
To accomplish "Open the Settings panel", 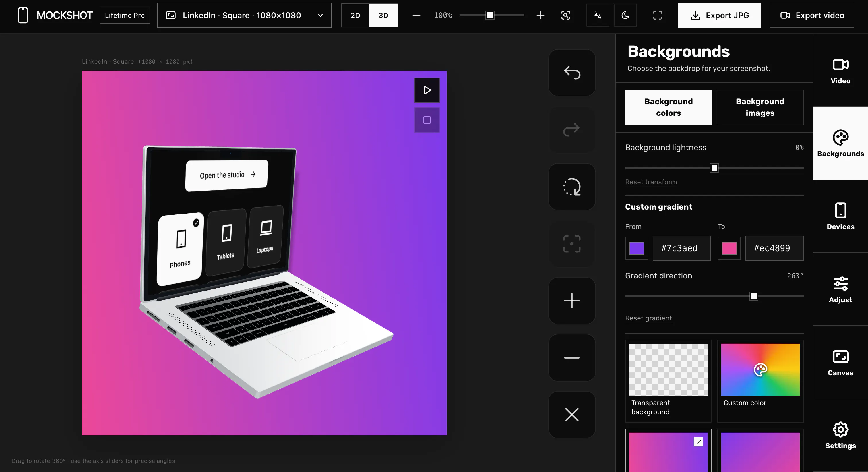I will pos(840,435).
